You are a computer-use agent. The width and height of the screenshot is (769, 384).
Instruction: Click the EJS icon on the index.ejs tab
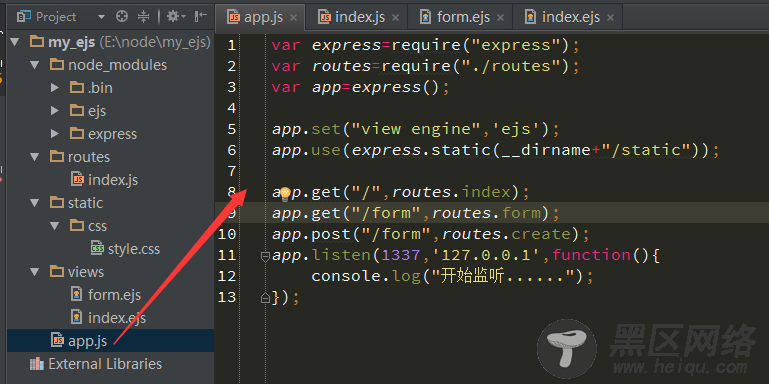click(x=530, y=18)
